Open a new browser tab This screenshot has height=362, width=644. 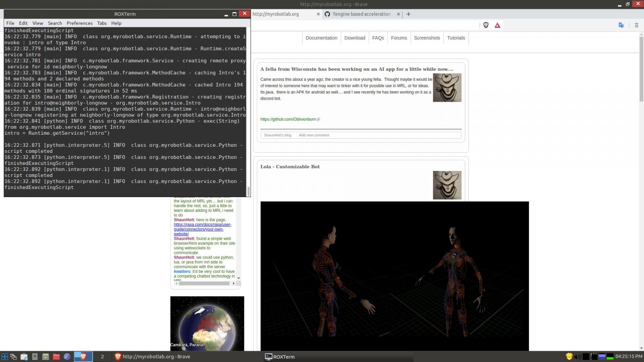(x=409, y=14)
